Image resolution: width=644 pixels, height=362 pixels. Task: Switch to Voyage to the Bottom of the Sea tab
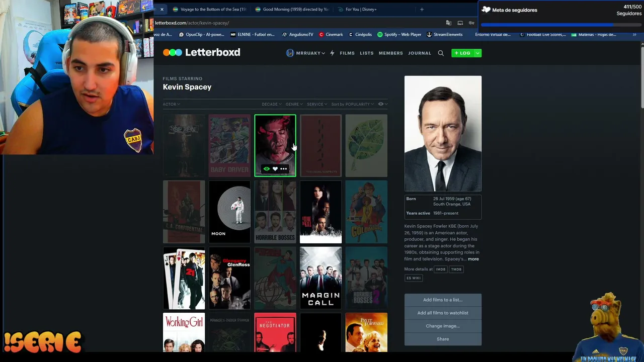[209, 9]
